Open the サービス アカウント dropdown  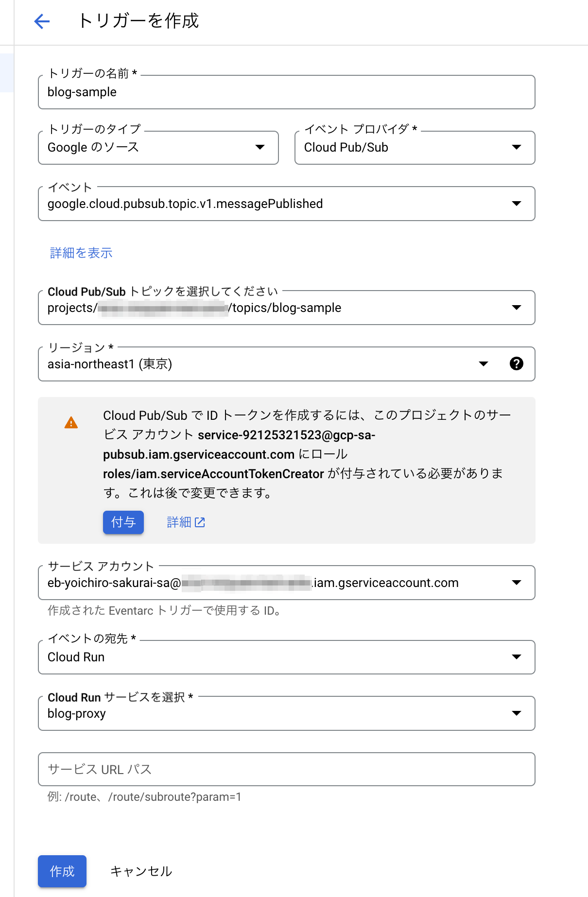tap(287, 583)
